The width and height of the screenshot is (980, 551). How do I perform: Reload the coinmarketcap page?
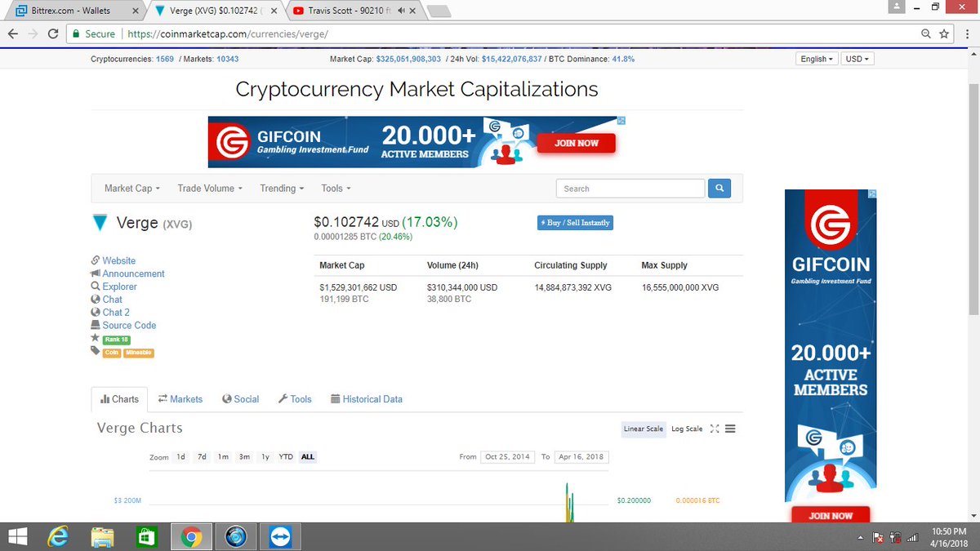53,33
